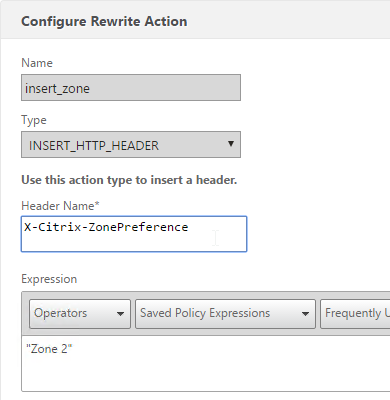The width and height of the screenshot is (390, 400).
Task: Click the Expression label
Action: (49, 279)
